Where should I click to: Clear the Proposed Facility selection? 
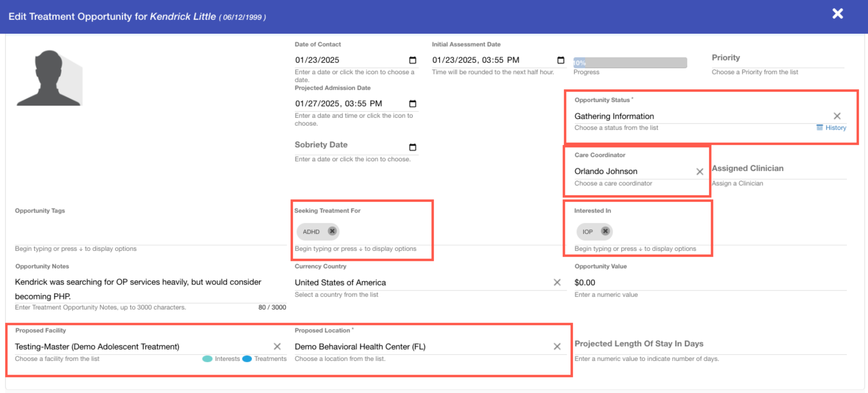coord(277,346)
